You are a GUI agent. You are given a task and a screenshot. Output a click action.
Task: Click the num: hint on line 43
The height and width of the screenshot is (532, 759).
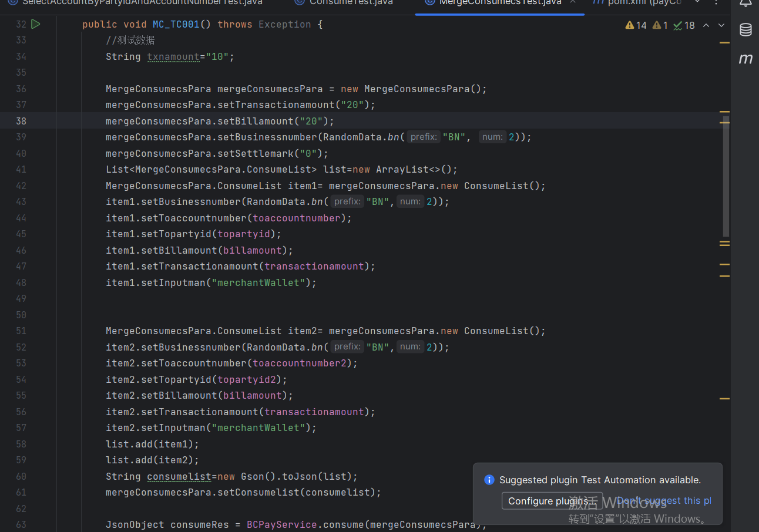point(411,201)
